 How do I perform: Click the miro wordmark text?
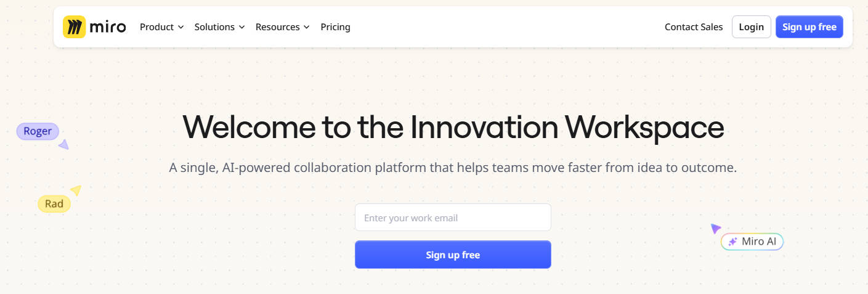pyautogui.click(x=108, y=27)
